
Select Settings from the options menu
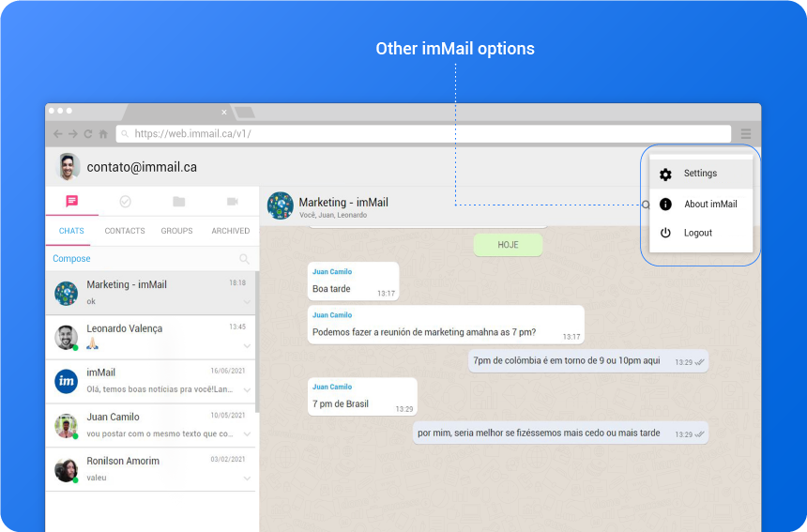[701, 174]
